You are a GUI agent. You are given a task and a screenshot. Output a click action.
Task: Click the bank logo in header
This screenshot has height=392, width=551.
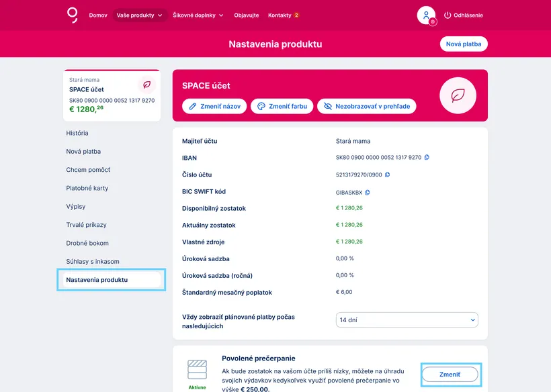73,15
